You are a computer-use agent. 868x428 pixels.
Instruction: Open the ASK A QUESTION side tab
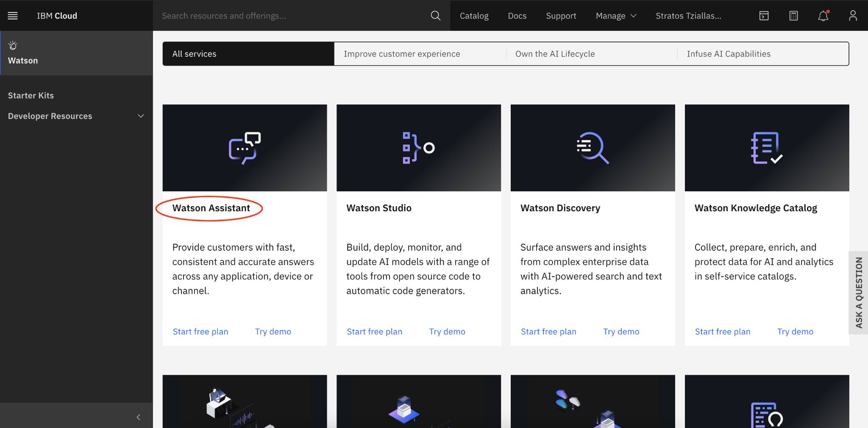[859, 293]
